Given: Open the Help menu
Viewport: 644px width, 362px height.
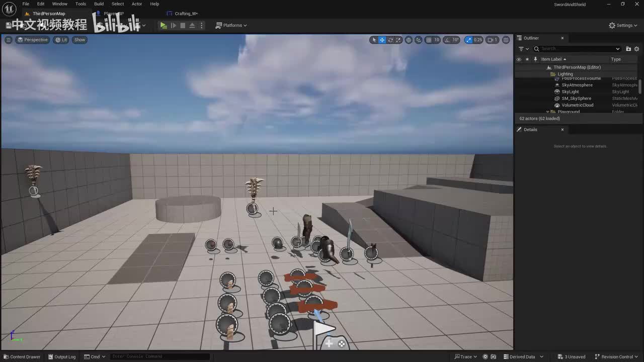Looking at the screenshot, I should [x=154, y=4].
